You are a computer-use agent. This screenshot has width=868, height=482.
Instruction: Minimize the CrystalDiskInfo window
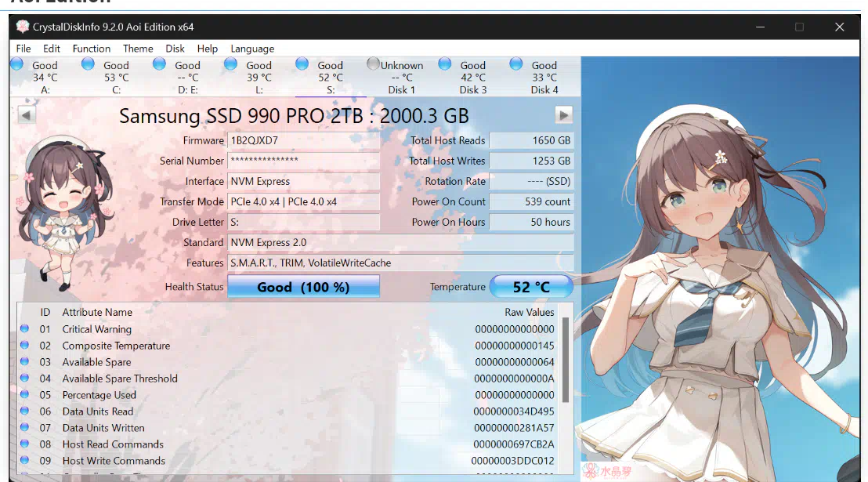click(761, 27)
